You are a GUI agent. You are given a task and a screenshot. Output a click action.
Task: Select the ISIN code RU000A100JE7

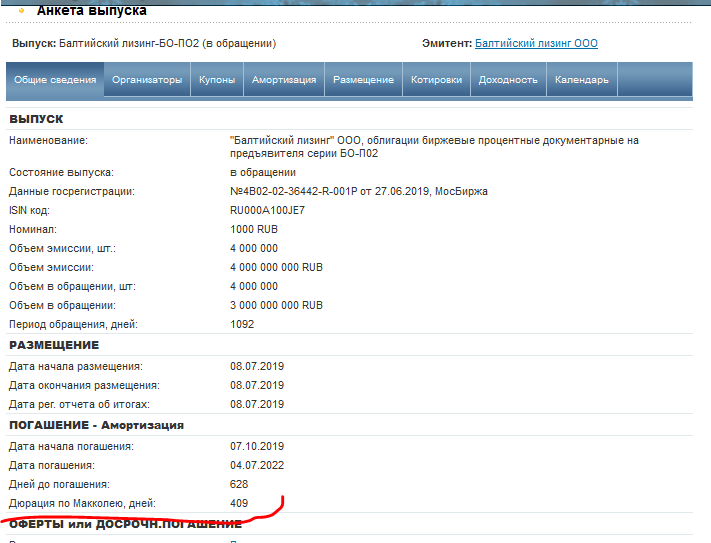(x=267, y=210)
